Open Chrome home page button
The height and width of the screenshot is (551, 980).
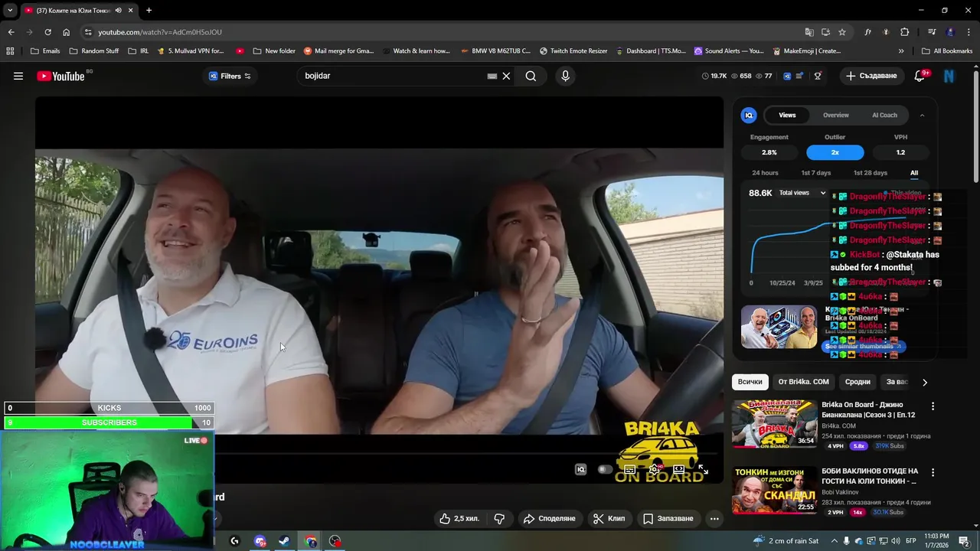[66, 32]
